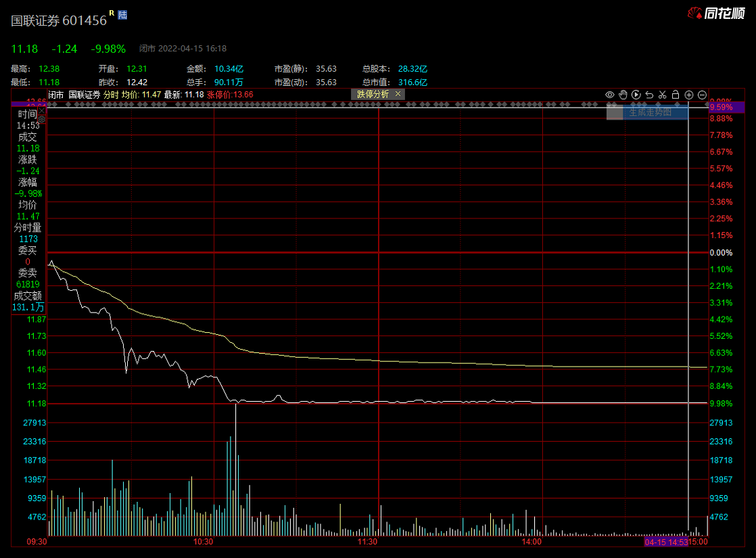
Task: Open info panel settings gear icon
Action: pos(42,119)
